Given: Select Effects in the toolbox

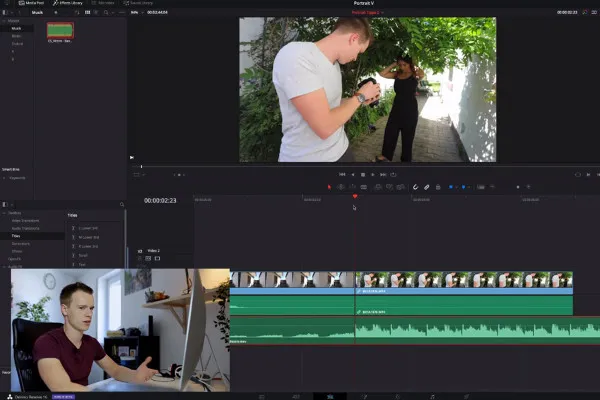Looking at the screenshot, I should point(17,251).
